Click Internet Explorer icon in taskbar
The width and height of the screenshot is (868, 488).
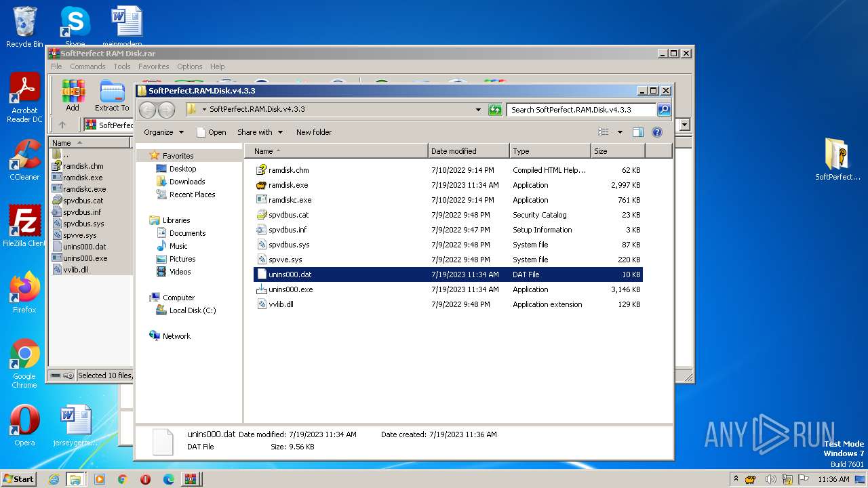tap(54, 479)
